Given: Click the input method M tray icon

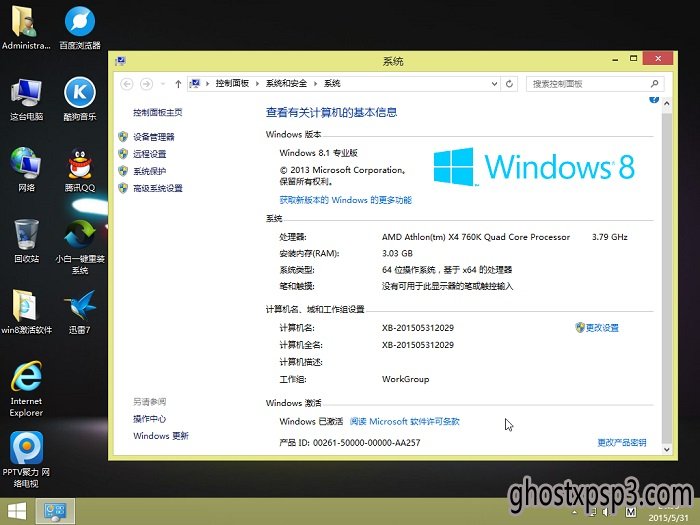Looking at the screenshot, I should [x=631, y=512].
